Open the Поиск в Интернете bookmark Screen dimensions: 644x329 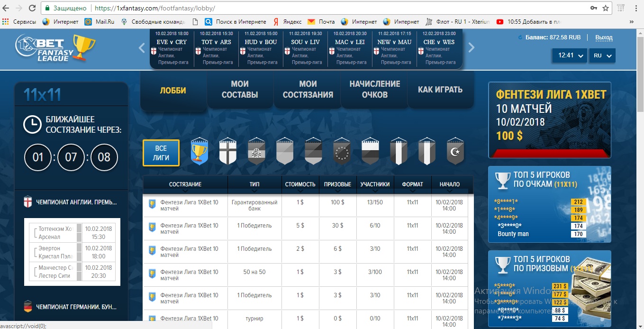pyautogui.click(x=236, y=22)
